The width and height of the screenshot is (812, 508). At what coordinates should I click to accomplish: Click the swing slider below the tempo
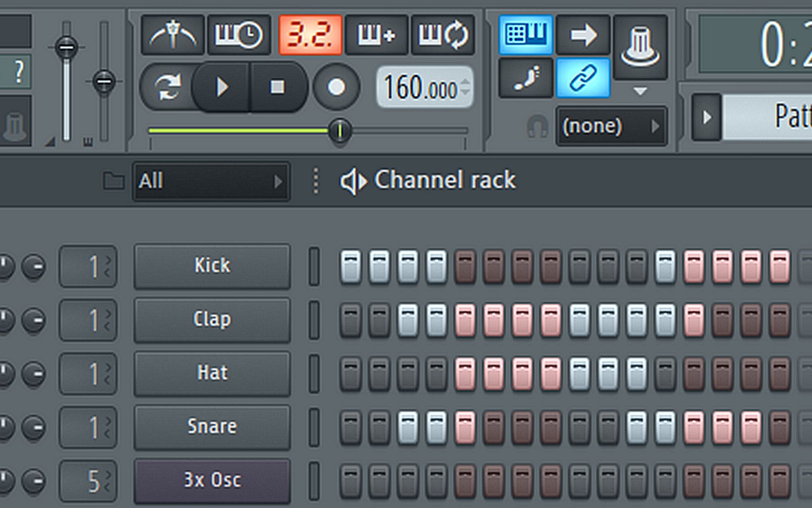tap(341, 131)
